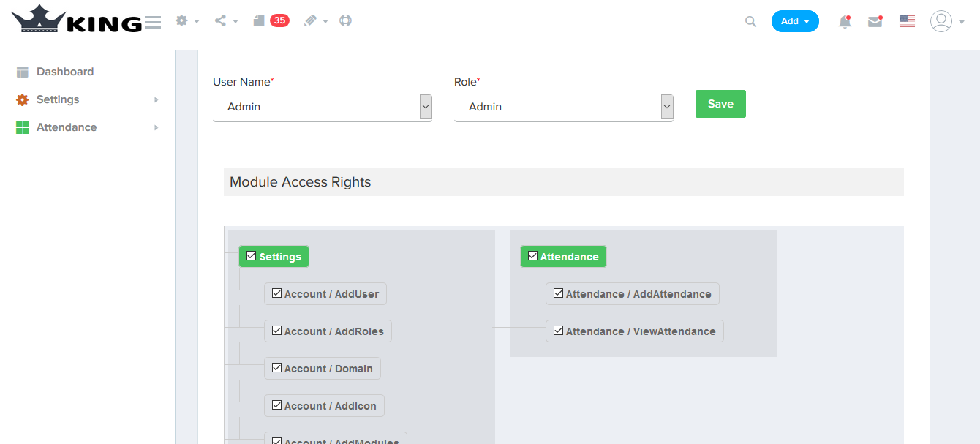980x444 pixels.
Task: Open the gear settings icon in top bar
Action: click(x=182, y=21)
